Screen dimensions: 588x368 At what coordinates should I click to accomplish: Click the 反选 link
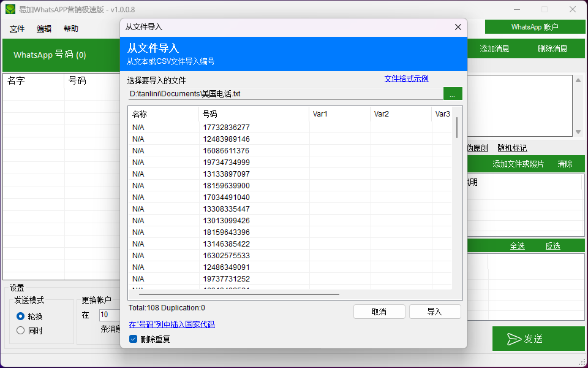(552, 246)
